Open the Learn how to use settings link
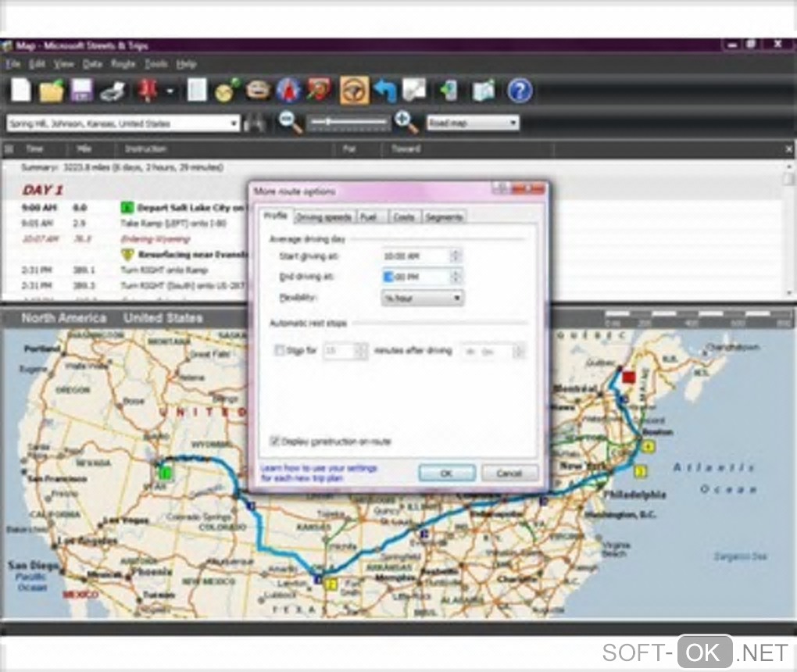The height and width of the screenshot is (672, 797). [319, 473]
